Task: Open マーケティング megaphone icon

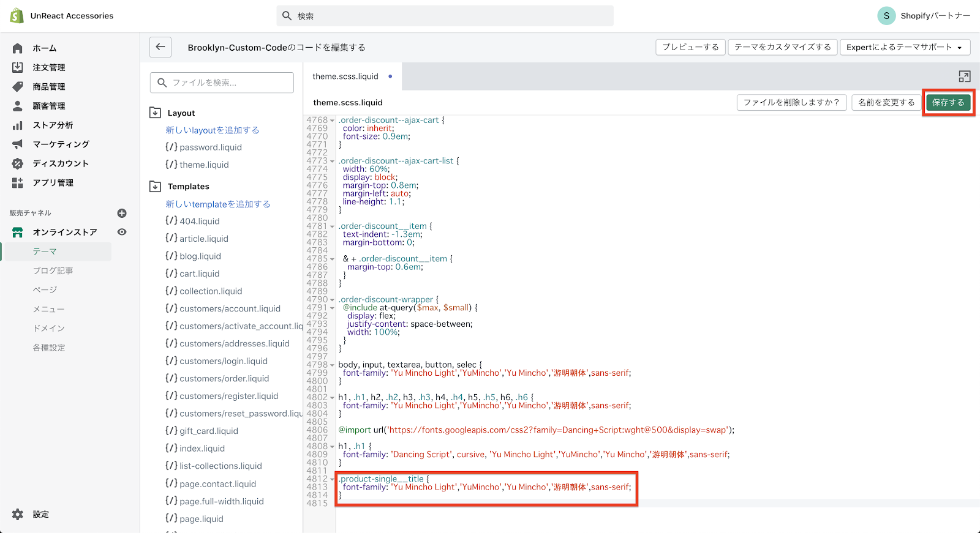Action: point(18,144)
